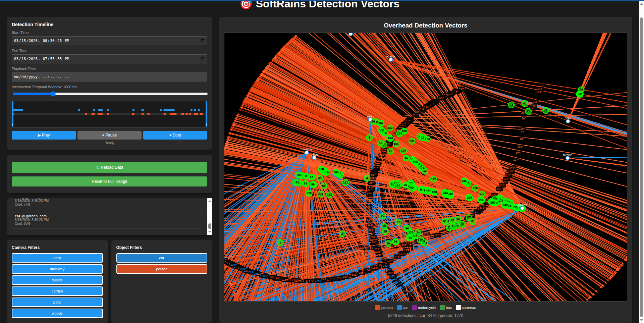Image resolution: width=644 pixels, height=323 pixels.
Task: Open the Start Time calendar picker icon
Action: click(x=203, y=41)
